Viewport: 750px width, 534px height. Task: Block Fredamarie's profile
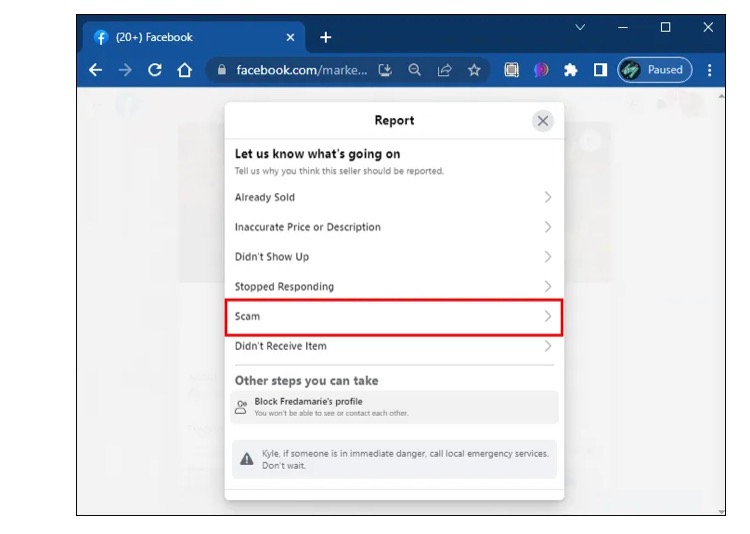click(x=393, y=406)
